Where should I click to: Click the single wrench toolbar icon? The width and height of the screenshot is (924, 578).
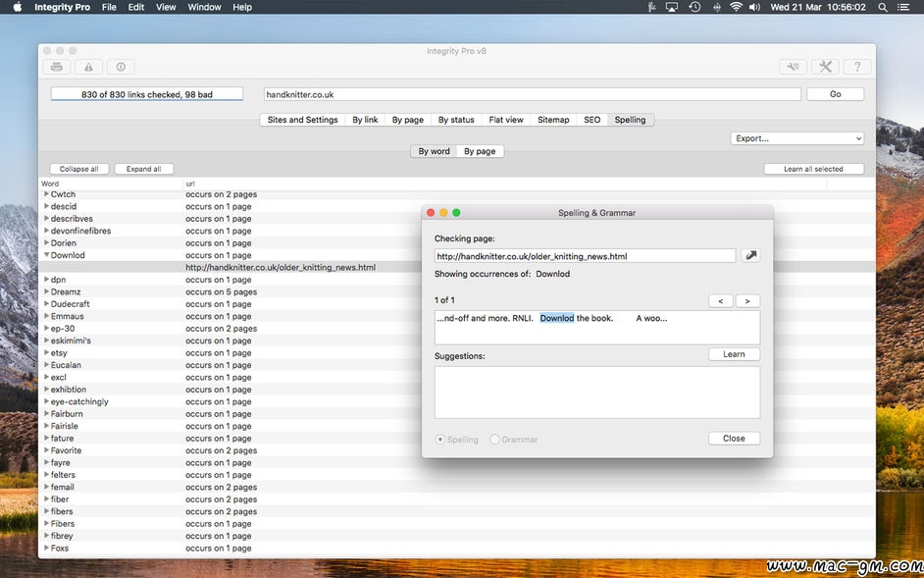[x=794, y=67]
